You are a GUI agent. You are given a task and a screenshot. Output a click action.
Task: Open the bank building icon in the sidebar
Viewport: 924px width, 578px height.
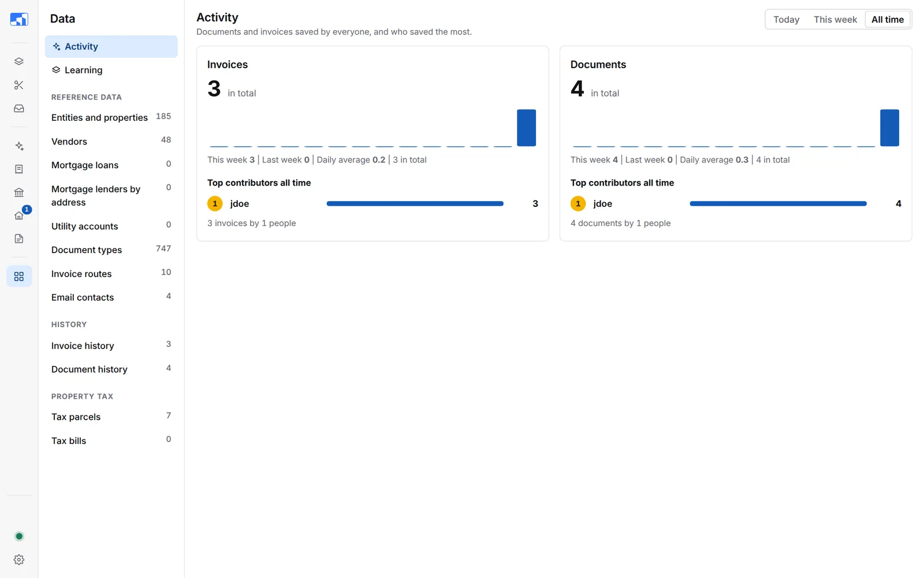click(19, 192)
